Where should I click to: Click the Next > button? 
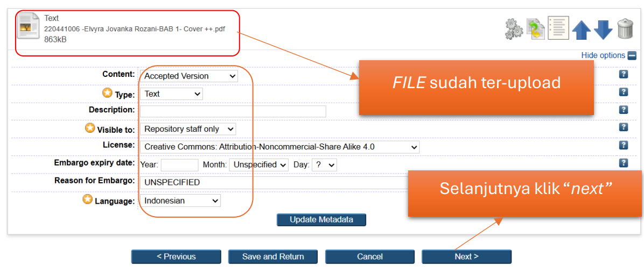[466, 257]
